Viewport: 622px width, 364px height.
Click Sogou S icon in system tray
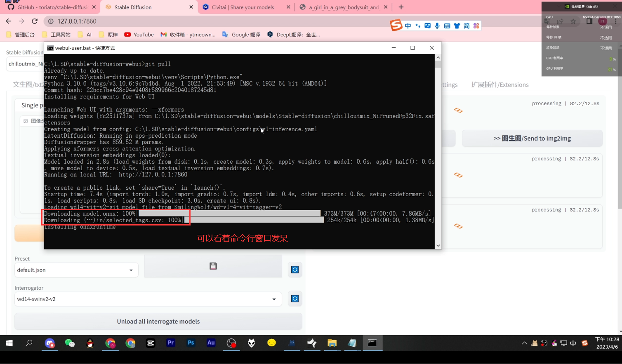pos(584,343)
